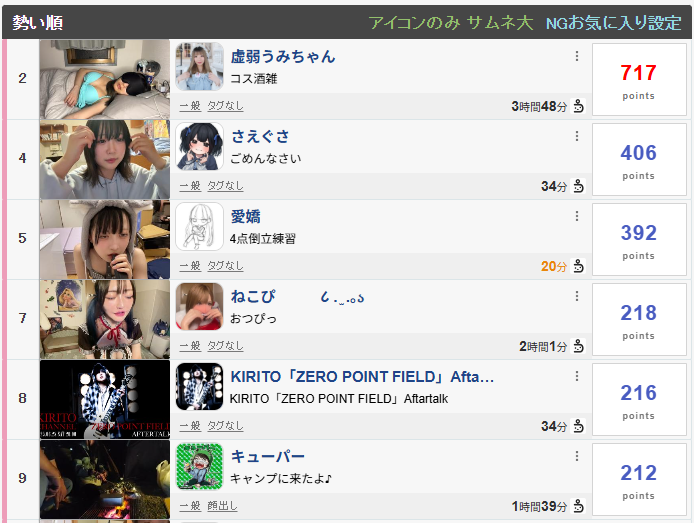Switch to サムネ大 thumbnail mode
This screenshot has height=523, width=694.
500,23
